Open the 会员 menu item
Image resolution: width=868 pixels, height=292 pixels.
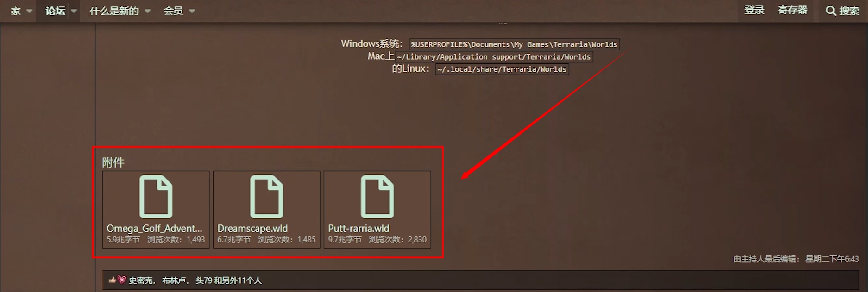coord(173,11)
